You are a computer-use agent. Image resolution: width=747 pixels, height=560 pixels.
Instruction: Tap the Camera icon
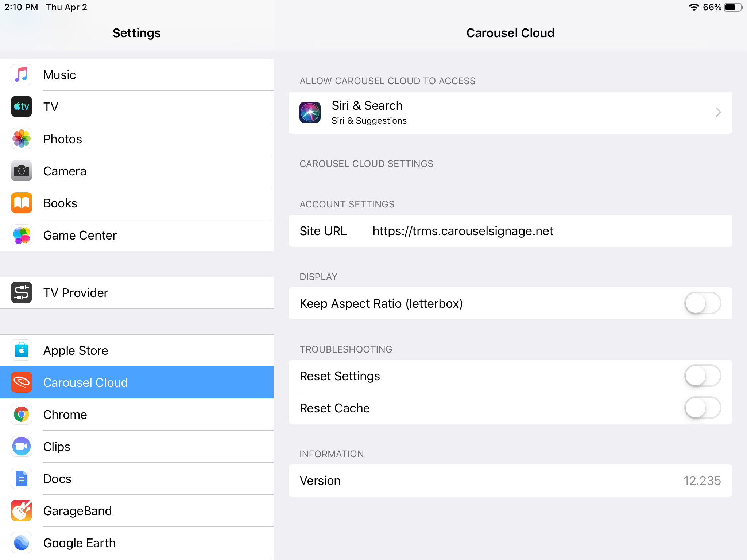coord(22,171)
